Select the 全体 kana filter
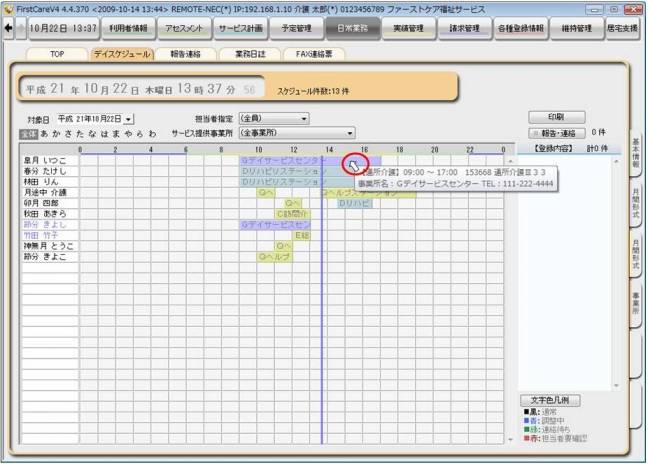This screenshot has height=464, width=648. pyautogui.click(x=28, y=133)
